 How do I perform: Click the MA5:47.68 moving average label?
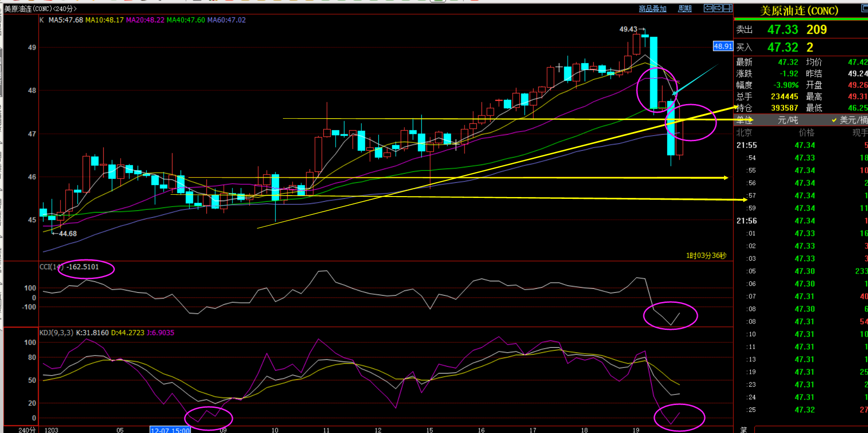tap(66, 20)
